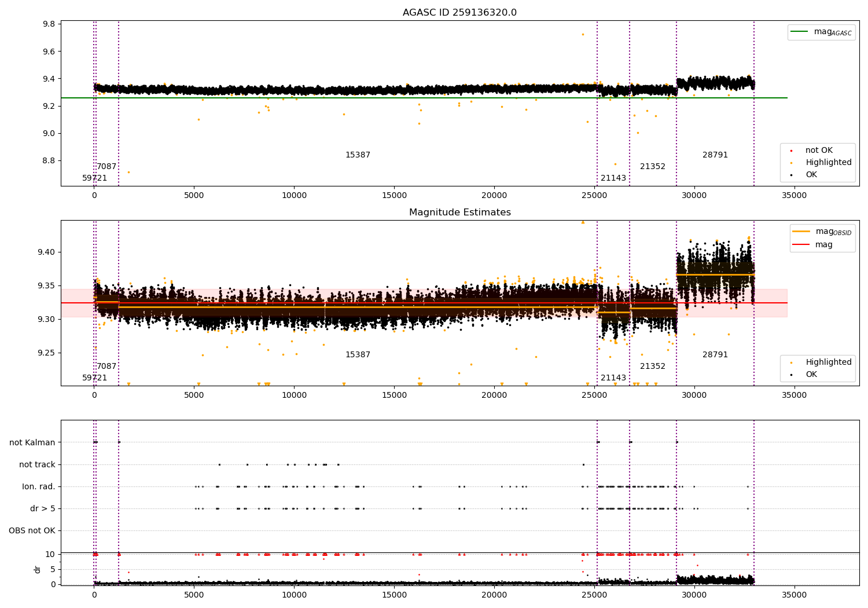
Task: Click the 'OBS not OK' axis label
Action: [x=32, y=530]
